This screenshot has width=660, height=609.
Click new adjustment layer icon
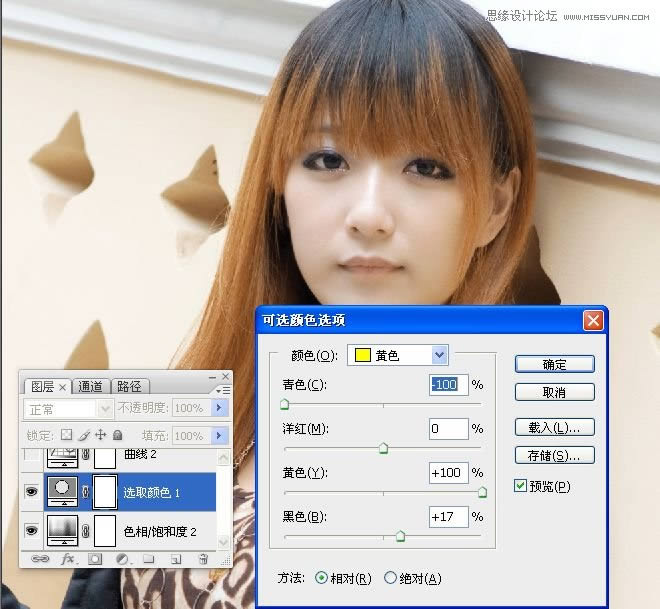(121, 559)
